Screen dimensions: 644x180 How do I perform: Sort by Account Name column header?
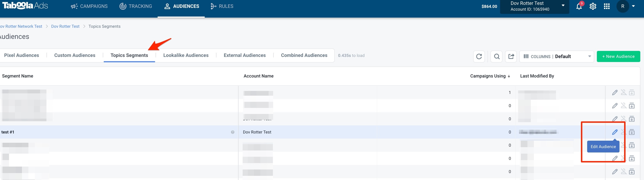259,76
